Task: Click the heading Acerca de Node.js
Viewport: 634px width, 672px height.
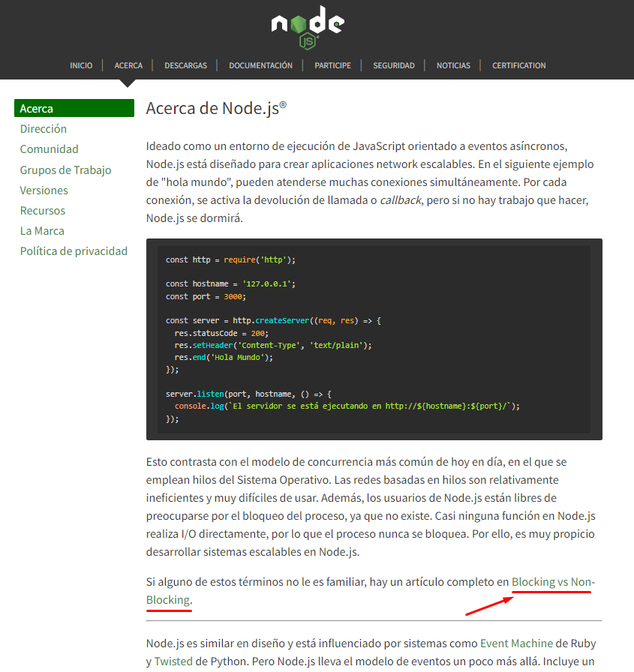Action: (x=216, y=109)
